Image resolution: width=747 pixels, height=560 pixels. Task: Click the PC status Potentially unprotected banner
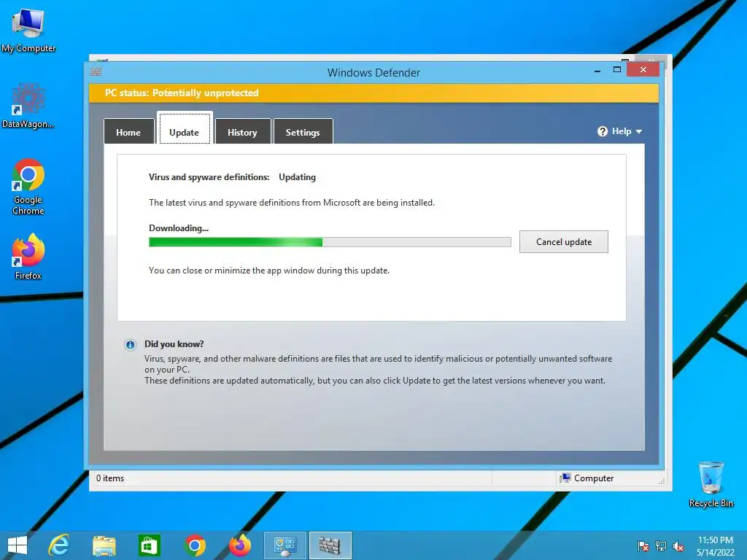pyautogui.click(x=374, y=93)
